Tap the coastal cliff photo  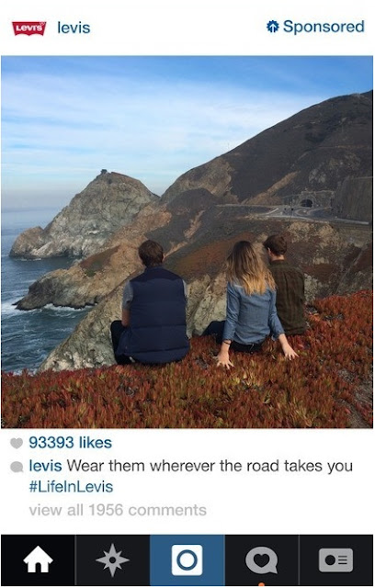tap(187, 242)
